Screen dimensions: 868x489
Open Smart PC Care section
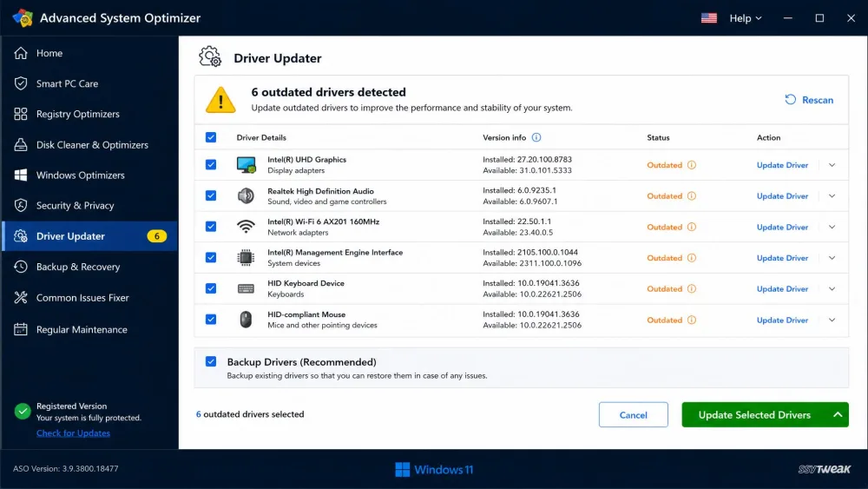coord(89,83)
